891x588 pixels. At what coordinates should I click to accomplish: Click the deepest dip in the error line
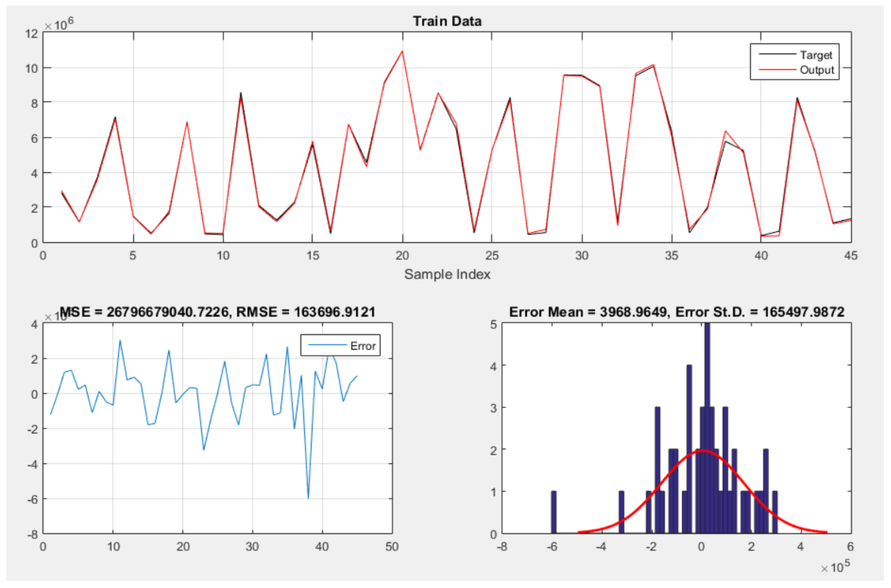(308, 497)
